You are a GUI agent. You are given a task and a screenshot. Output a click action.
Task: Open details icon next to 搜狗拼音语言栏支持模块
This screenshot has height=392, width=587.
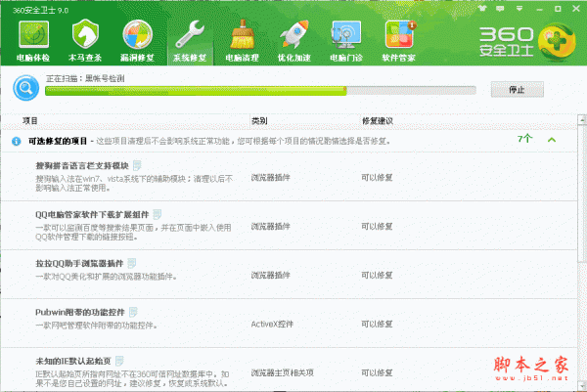[137, 165]
